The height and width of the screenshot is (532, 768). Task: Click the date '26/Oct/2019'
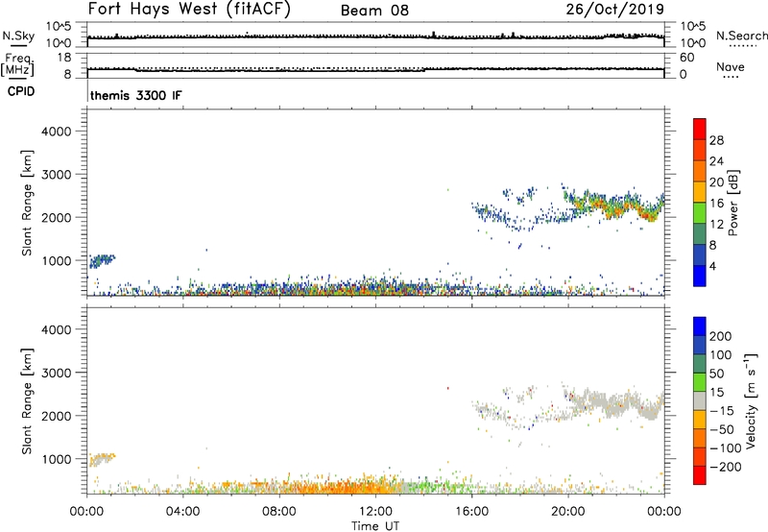click(615, 10)
